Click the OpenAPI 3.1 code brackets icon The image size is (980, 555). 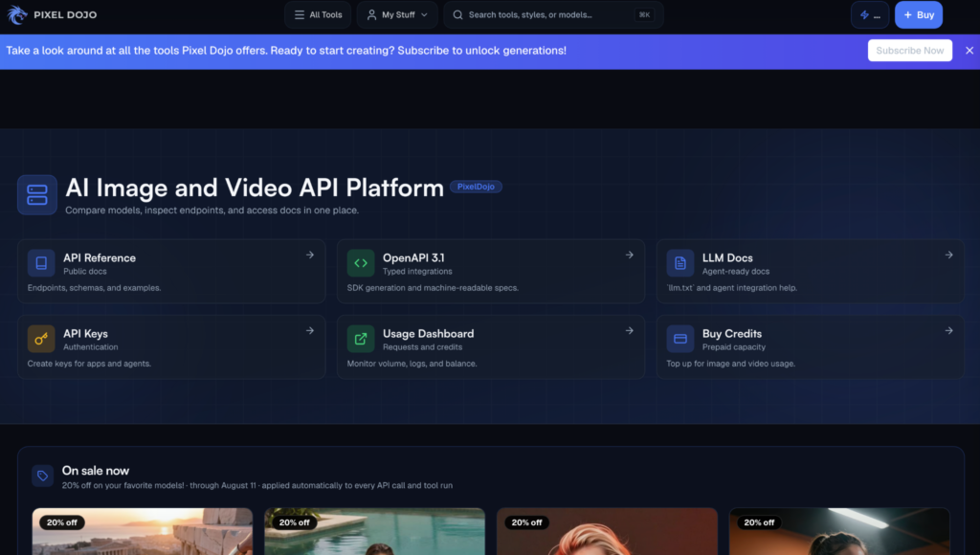point(361,263)
